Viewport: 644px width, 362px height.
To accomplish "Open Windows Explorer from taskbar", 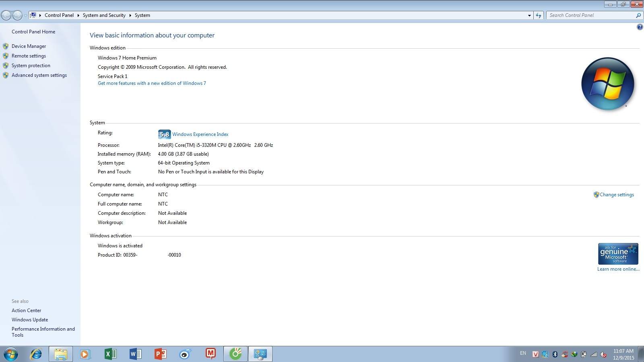I will (61, 354).
